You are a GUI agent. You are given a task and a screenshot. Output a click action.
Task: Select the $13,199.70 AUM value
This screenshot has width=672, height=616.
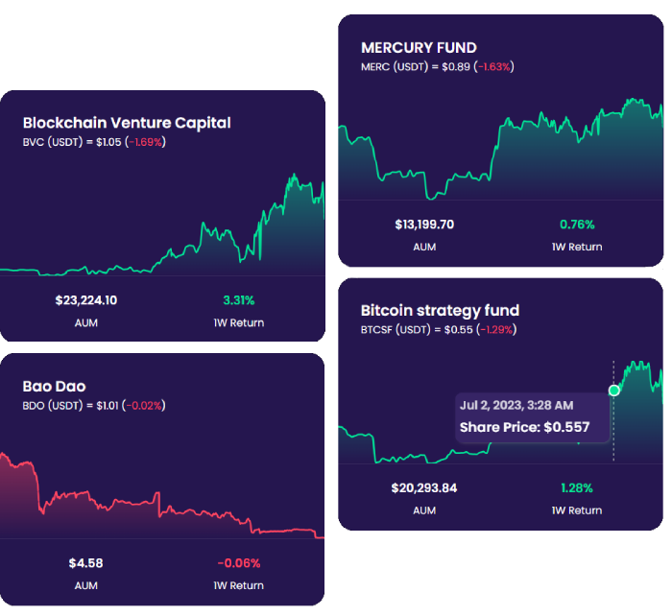[x=424, y=225]
